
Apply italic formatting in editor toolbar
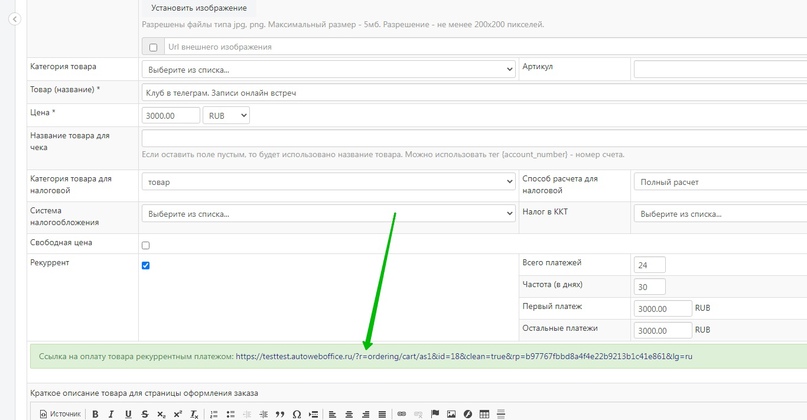[x=111, y=414]
